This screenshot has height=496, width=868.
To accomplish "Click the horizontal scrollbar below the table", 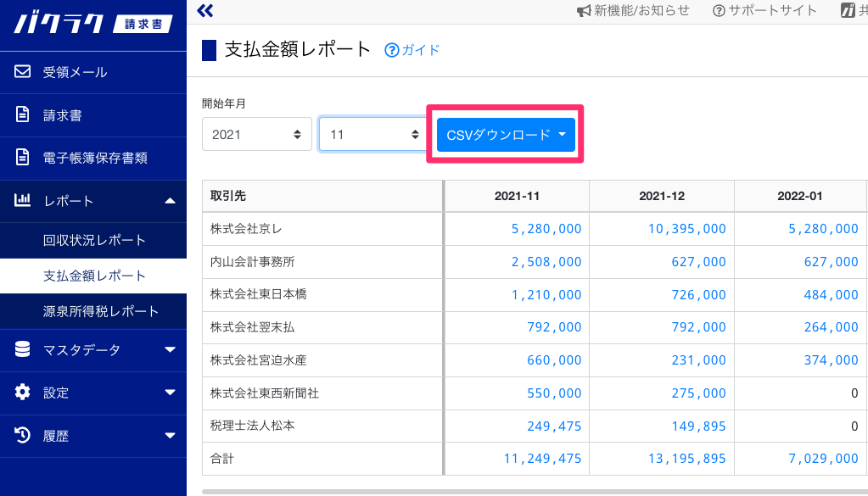I will [x=535, y=492].
